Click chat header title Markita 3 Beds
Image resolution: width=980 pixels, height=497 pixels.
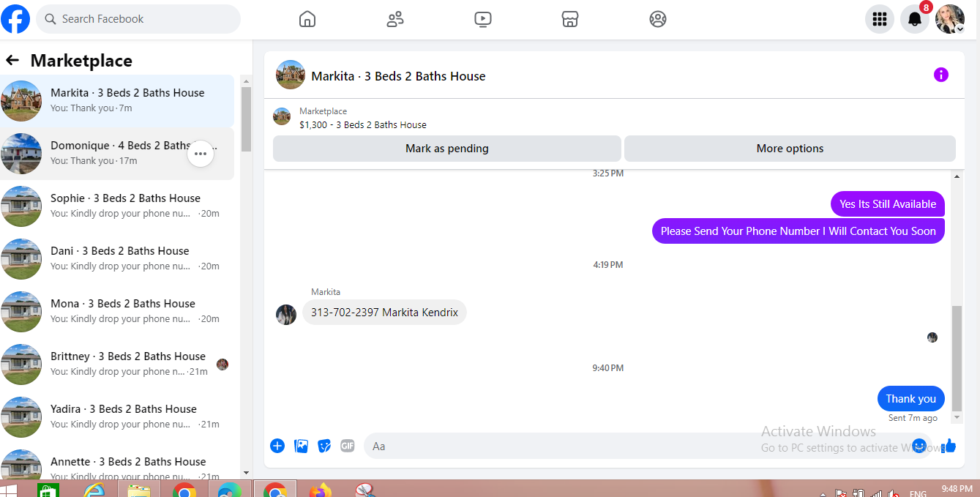pyautogui.click(x=398, y=76)
